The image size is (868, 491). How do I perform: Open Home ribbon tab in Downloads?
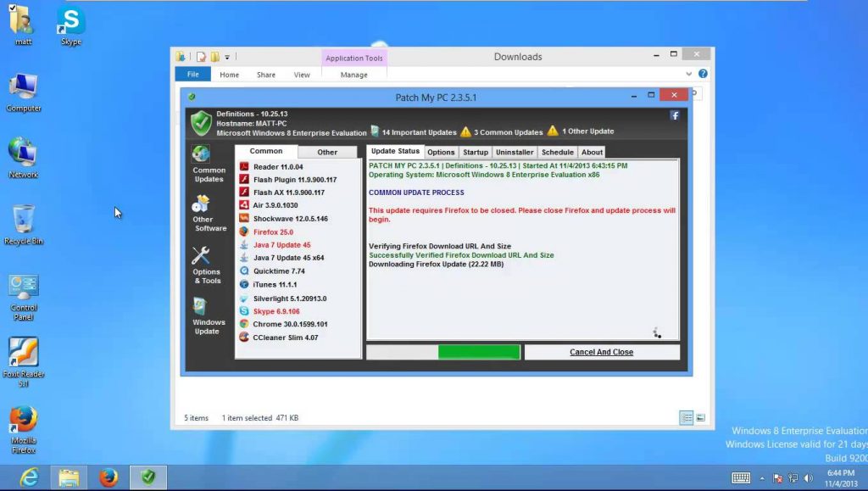(229, 75)
